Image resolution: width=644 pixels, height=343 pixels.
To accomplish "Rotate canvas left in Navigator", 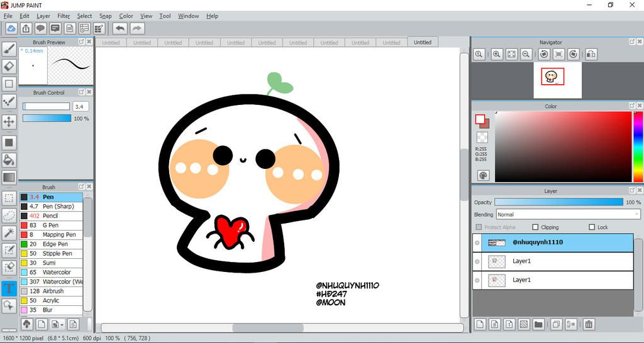I will tap(544, 54).
